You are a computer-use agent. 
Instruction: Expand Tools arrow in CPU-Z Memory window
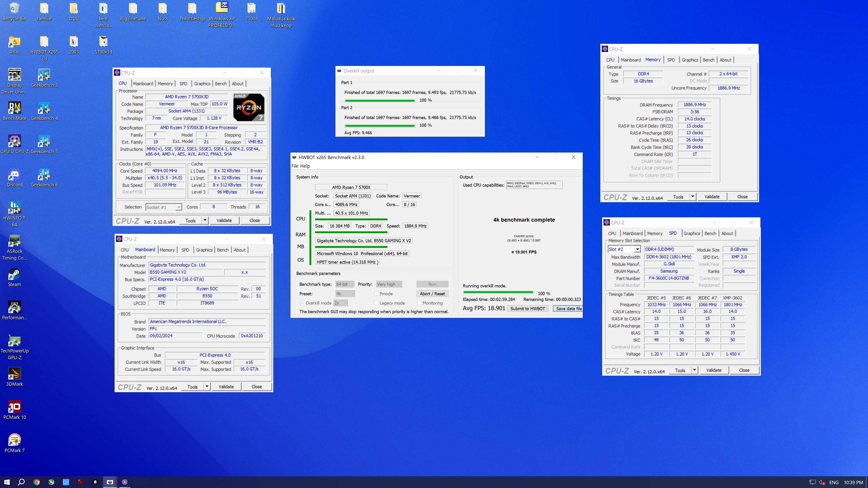pyautogui.click(x=692, y=197)
